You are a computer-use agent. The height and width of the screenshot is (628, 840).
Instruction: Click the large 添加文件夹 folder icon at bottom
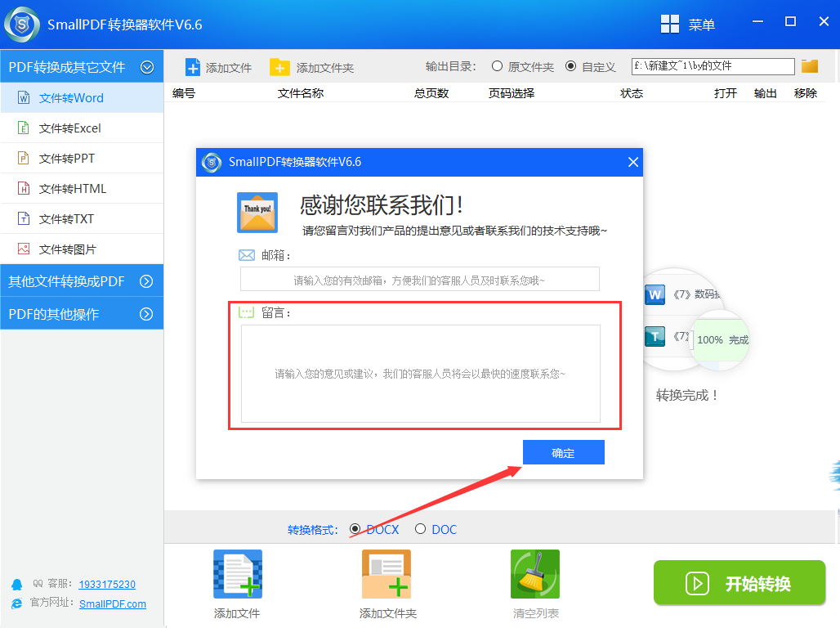coord(386,574)
